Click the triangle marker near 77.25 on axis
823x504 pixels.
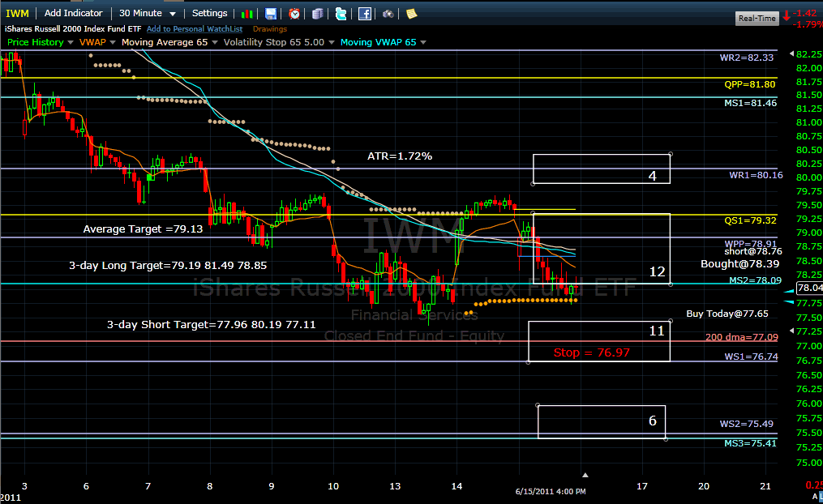point(792,331)
